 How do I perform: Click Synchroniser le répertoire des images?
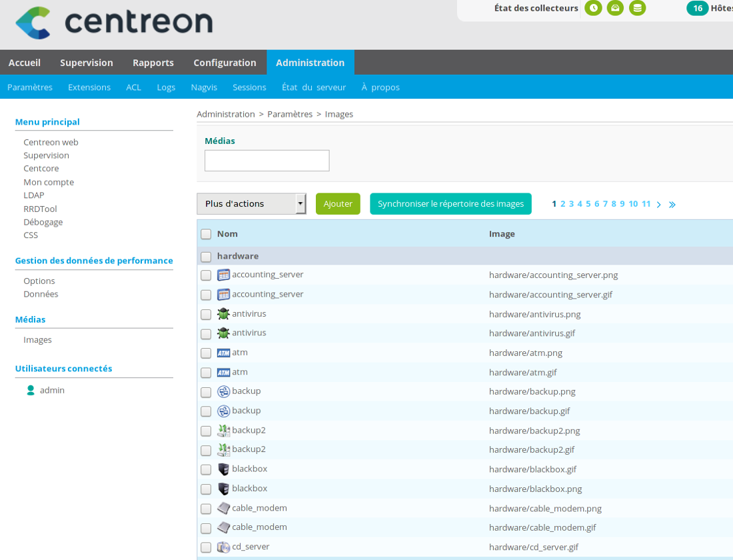pos(450,203)
